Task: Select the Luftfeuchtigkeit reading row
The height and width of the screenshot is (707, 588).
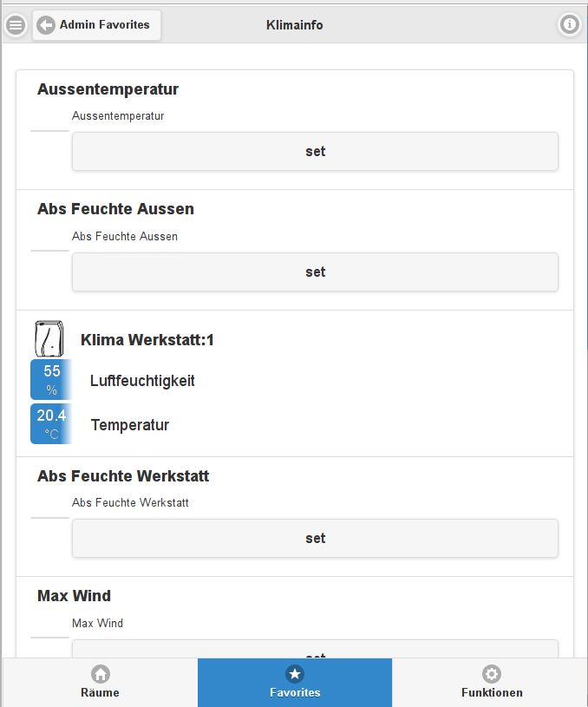Action: tap(142, 381)
